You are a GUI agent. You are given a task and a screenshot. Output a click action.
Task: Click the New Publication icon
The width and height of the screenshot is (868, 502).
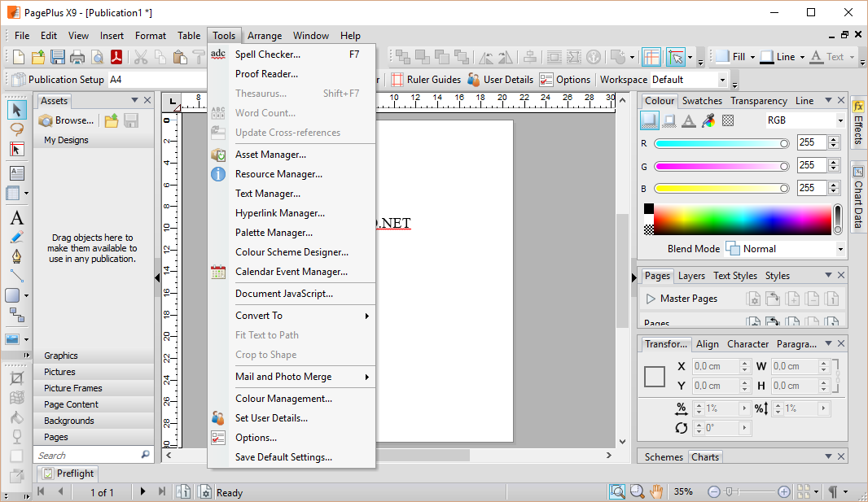[18, 57]
